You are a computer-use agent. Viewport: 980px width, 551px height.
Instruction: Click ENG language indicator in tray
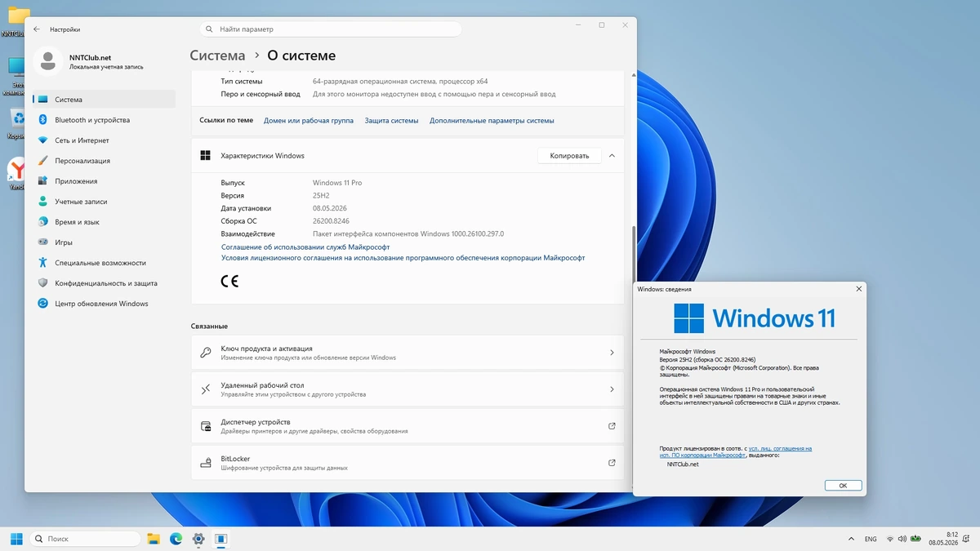click(871, 540)
